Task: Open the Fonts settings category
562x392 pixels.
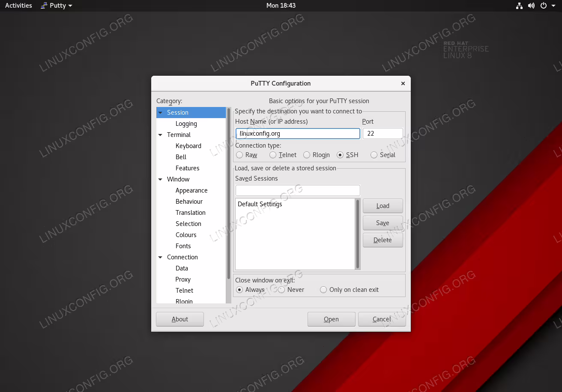Action: (x=183, y=246)
